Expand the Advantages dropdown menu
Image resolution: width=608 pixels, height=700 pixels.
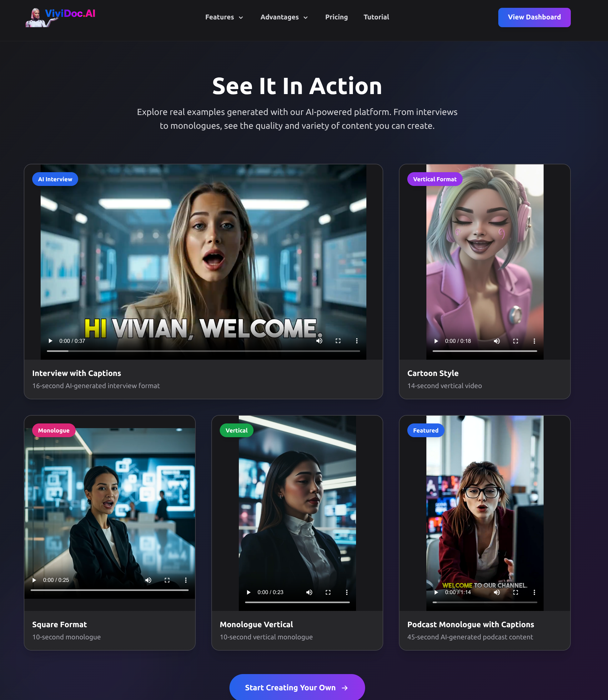(x=284, y=17)
